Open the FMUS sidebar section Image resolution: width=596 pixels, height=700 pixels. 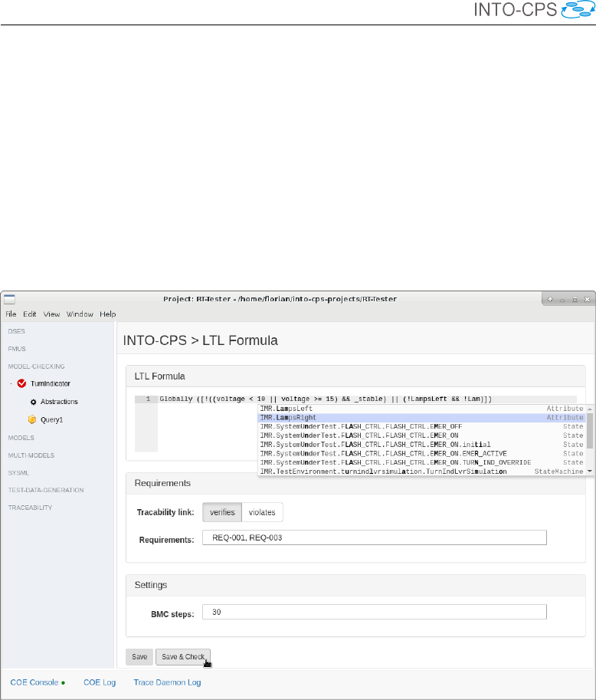pos(17,349)
